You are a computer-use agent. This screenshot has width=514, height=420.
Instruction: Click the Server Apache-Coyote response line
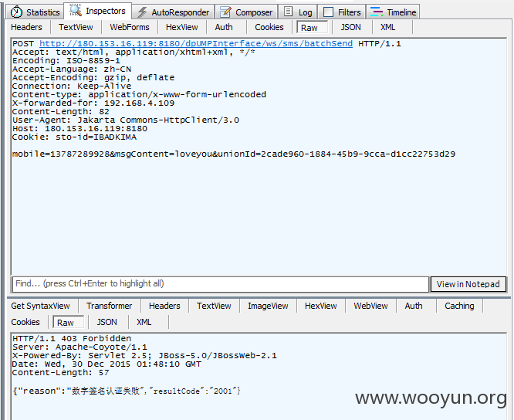(x=79, y=347)
